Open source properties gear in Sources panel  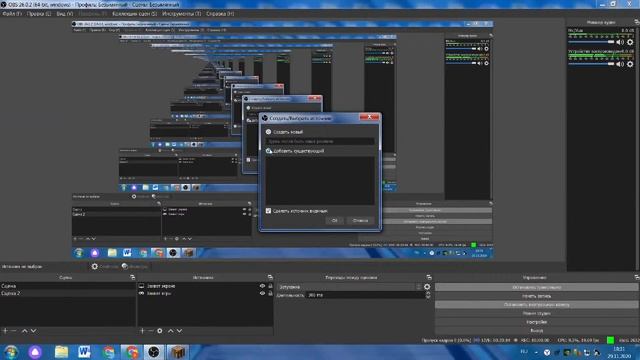pyautogui.click(x=160, y=331)
